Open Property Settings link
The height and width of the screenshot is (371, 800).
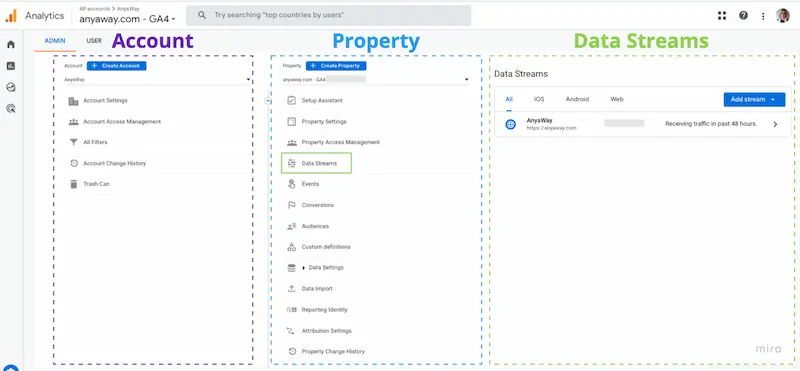pyautogui.click(x=324, y=121)
